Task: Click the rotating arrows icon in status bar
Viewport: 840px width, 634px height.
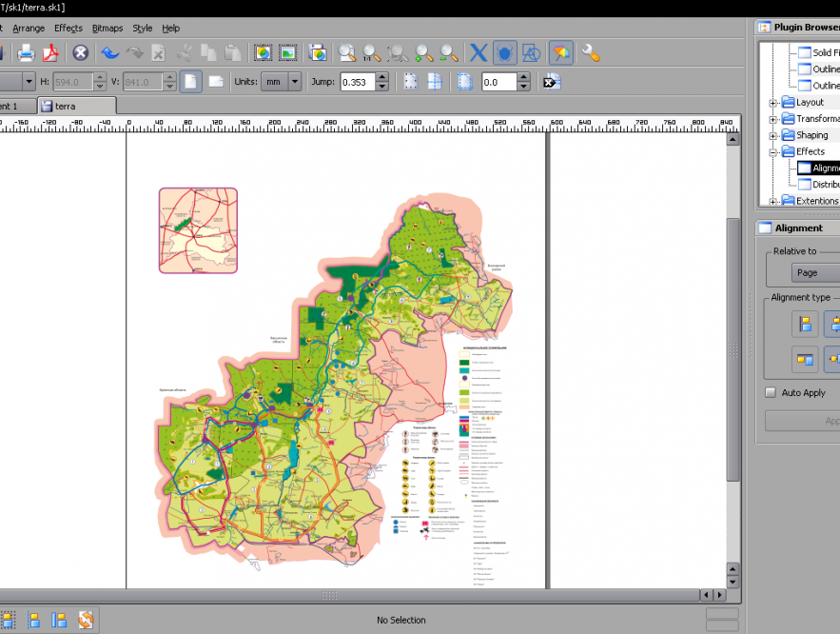Action: click(x=86, y=620)
